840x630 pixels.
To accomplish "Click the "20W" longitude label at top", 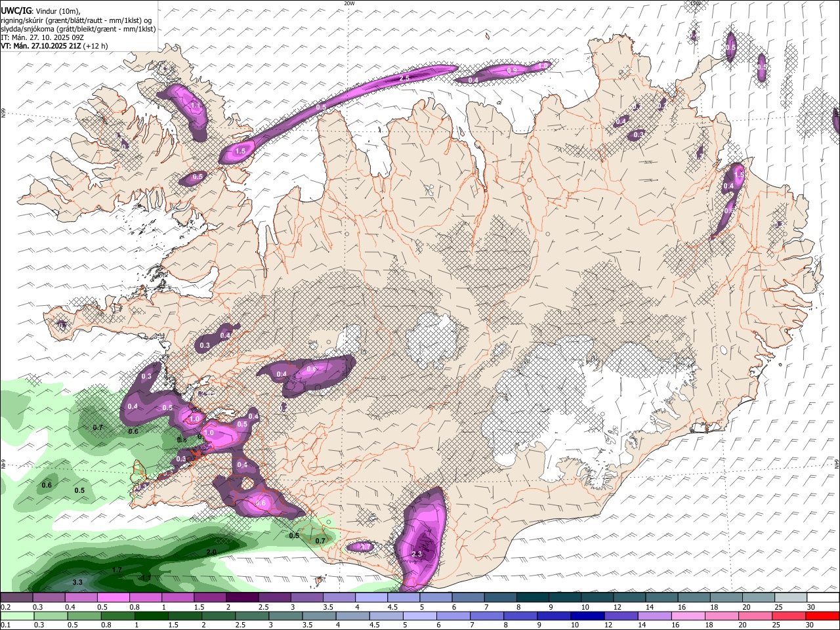I will click(349, 3).
